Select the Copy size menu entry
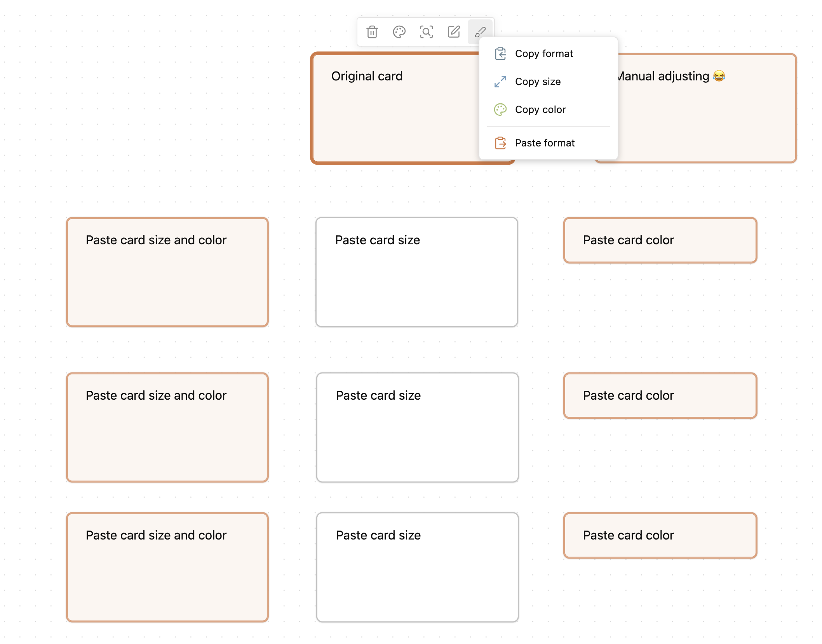The image size is (822, 644). tap(548, 82)
